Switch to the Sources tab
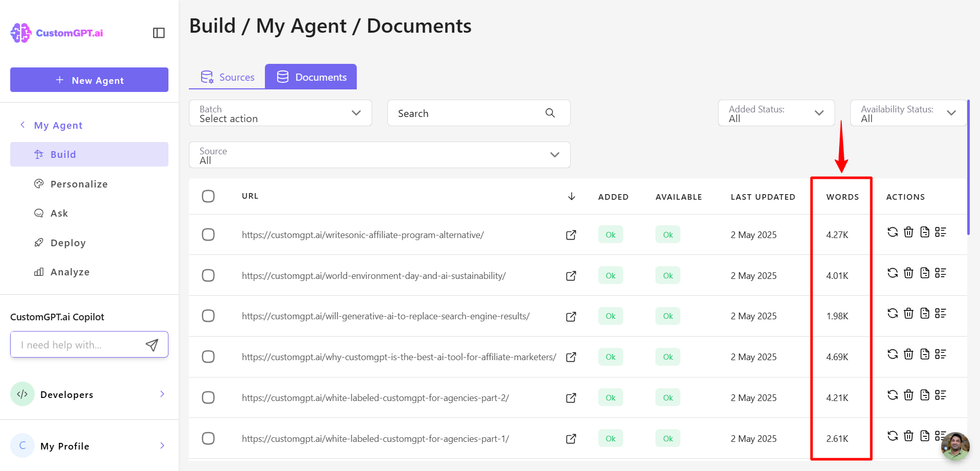The image size is (980, 471). (x=227, y=77)
